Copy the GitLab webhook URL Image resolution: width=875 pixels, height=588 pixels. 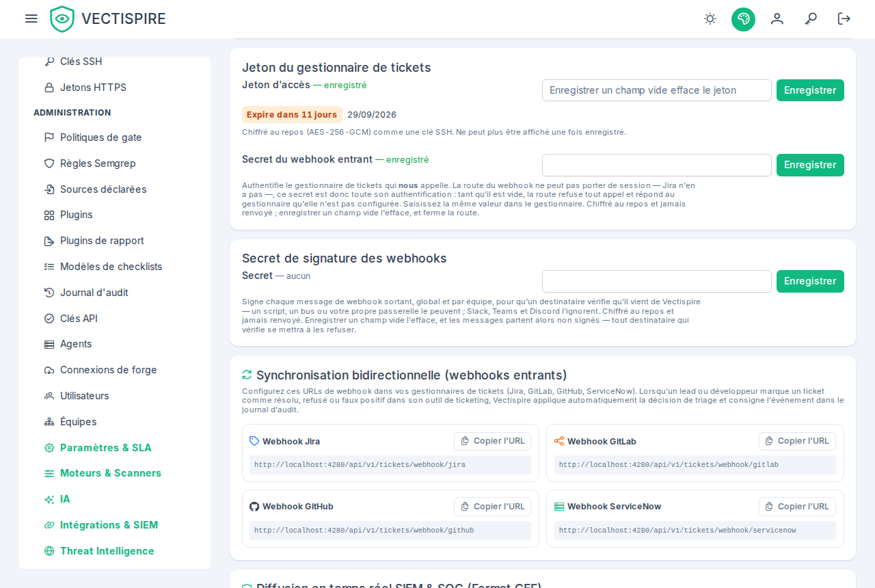[x=797, y=441]
